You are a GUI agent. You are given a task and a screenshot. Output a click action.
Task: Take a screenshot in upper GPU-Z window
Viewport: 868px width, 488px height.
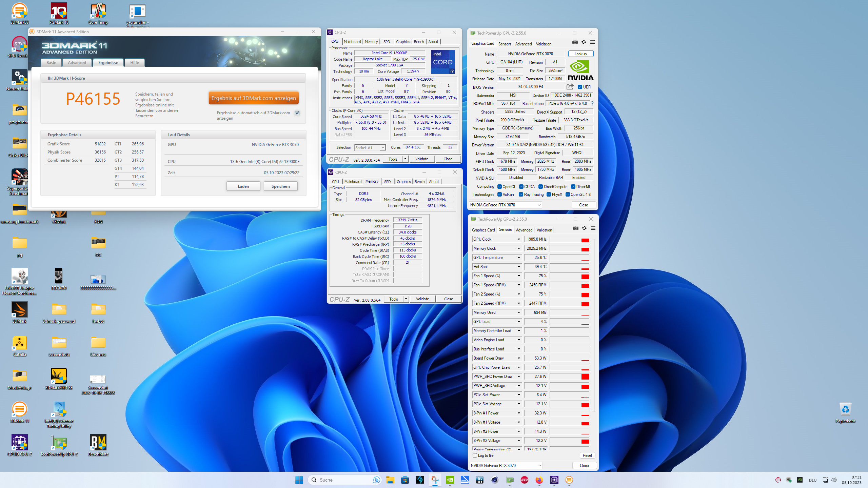pyautogui.click(x=575, y=42)
